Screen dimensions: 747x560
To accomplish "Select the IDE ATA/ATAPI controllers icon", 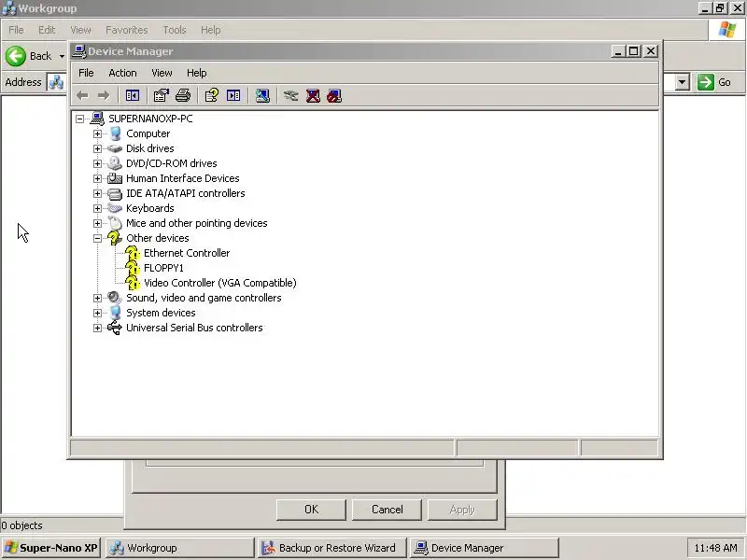I will [x=115, y=193].
